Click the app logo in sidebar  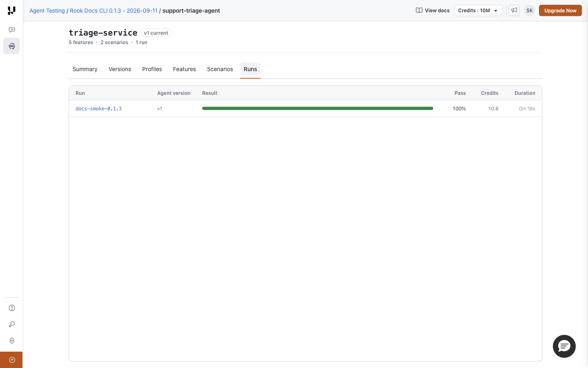[11, 10]
